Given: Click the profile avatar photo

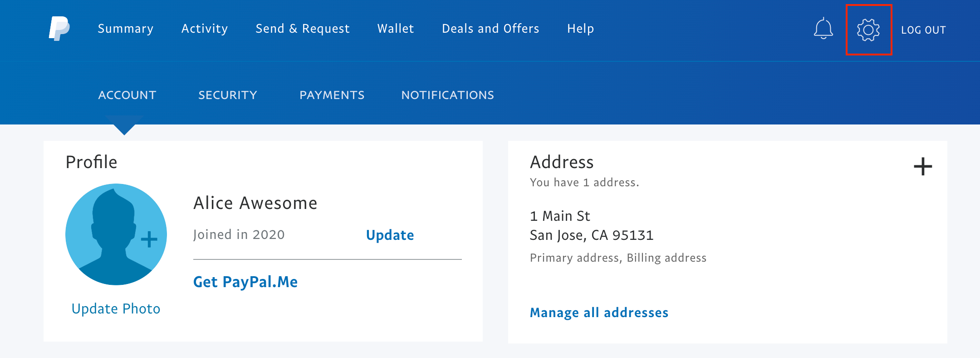Looking at the screenshot, I should pos(116,234).
